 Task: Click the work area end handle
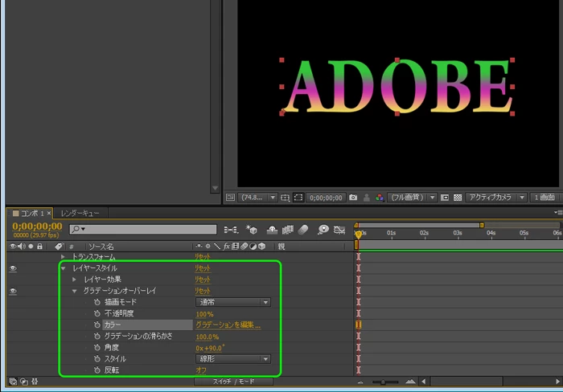[x=482, y=225]
